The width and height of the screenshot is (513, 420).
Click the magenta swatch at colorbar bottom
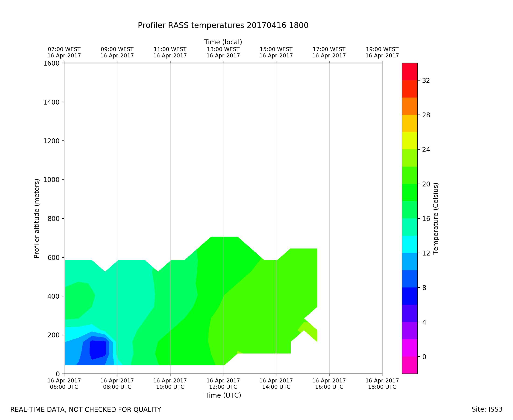click(409, 365)
